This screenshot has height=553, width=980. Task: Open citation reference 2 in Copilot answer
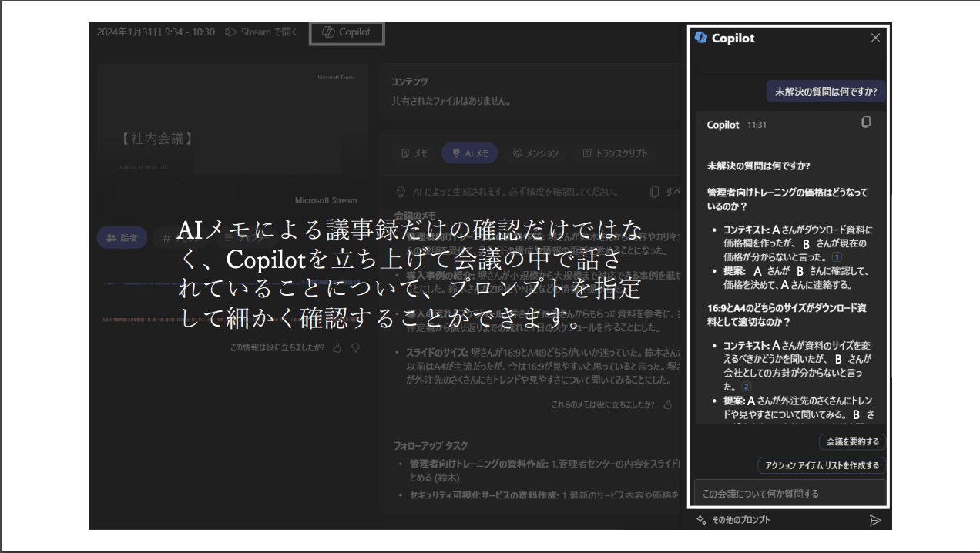coord(745,386)
